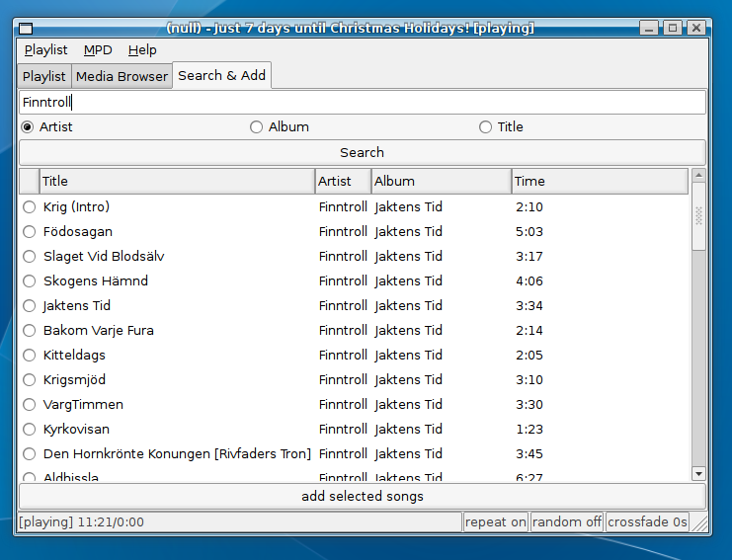Click the scrollbar down arrow
The image size is (732, 560).
point(698,474)
